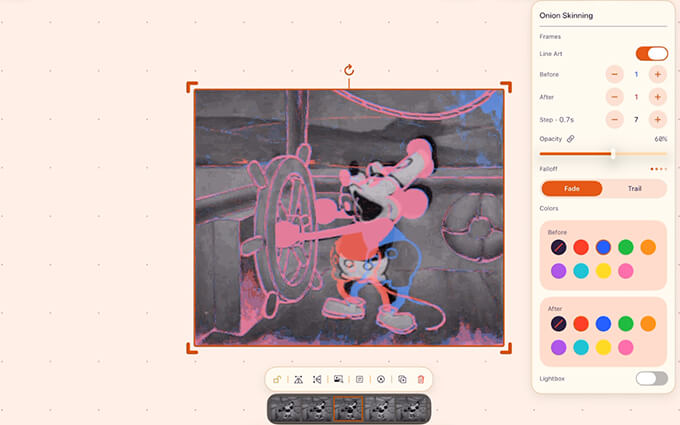Image resolution: width=680 pixels, height=425 pixels.
Task: Click the rotate handle above the image
Action: (x=349, y=70)
